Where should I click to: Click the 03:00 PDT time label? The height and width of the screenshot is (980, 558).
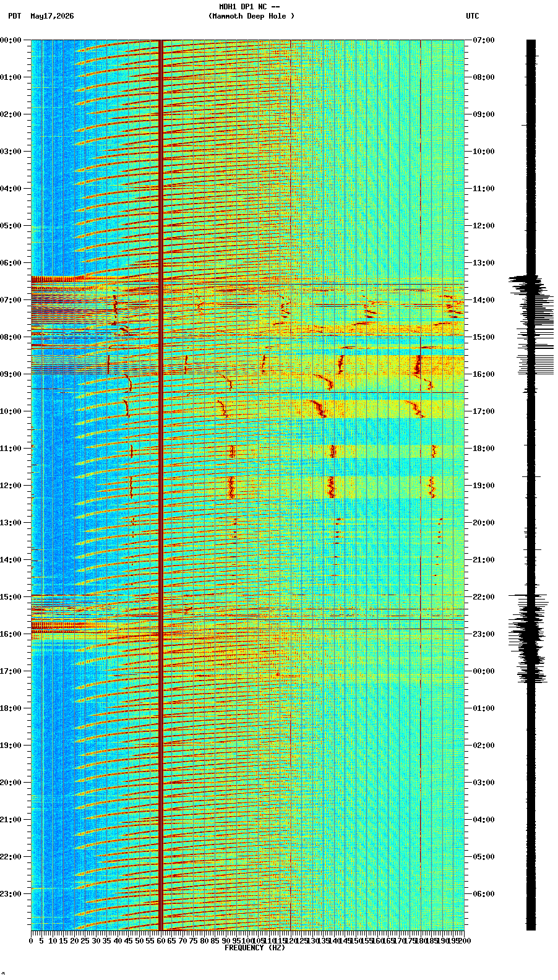click(x=11, y=152)
